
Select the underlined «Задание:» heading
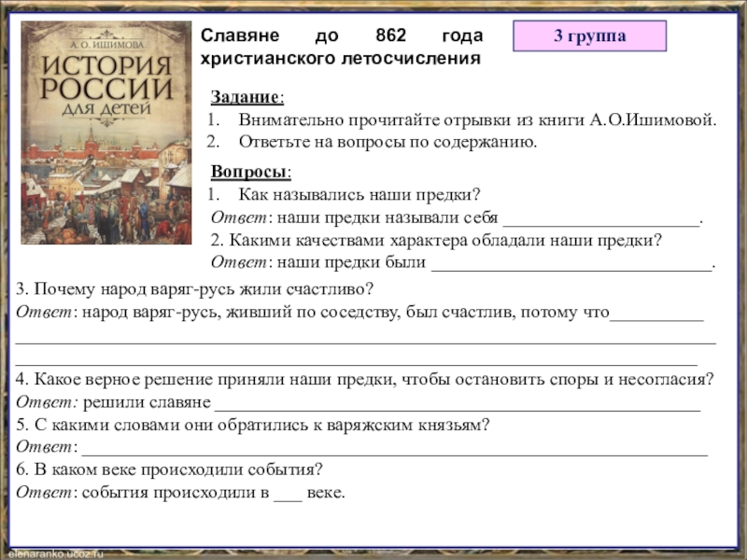click(247, 98)
